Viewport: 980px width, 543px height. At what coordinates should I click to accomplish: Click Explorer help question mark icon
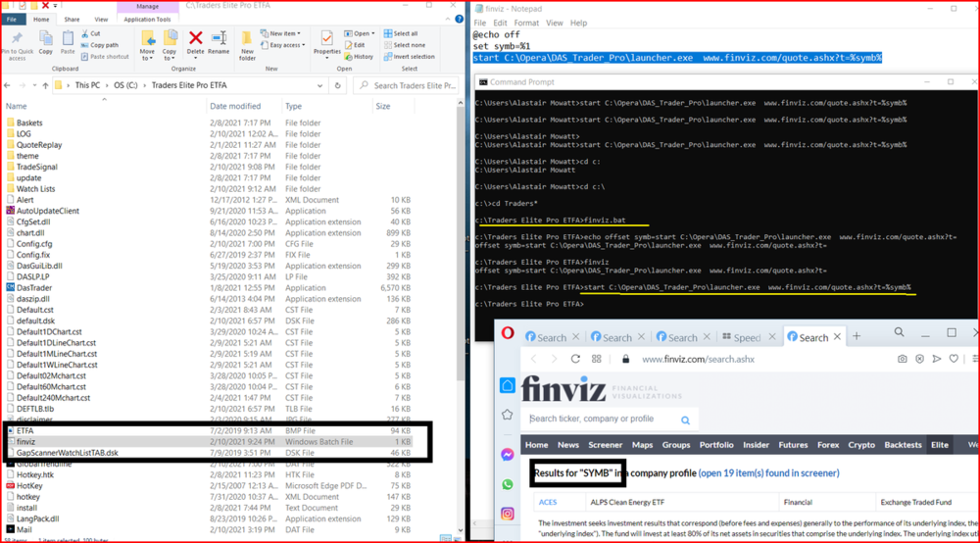(x=459, y=20)
